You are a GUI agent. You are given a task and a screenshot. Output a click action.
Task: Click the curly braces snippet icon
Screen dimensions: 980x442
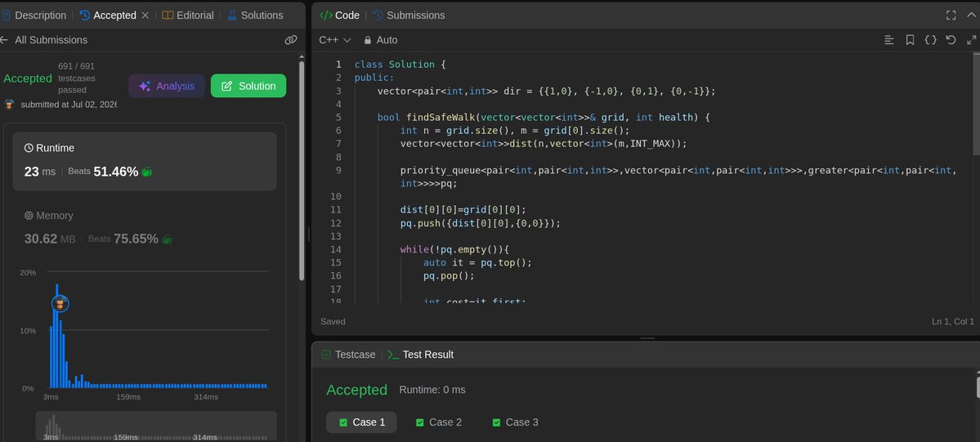(x=931, y=40)
